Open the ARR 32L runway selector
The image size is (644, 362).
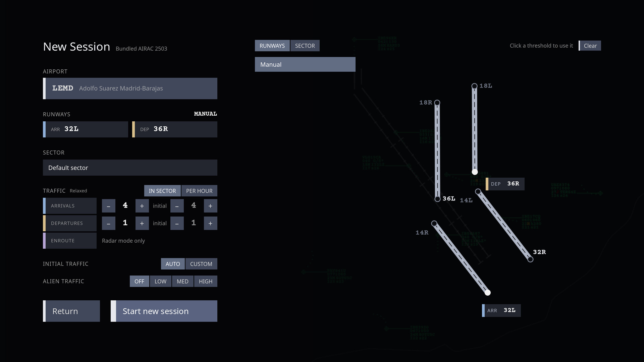86,129
